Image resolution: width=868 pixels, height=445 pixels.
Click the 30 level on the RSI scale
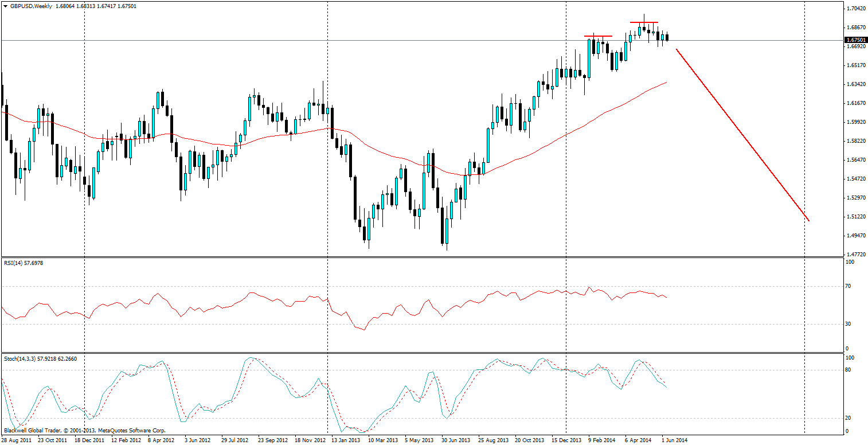pyautogui.click(x=849, y=324)
